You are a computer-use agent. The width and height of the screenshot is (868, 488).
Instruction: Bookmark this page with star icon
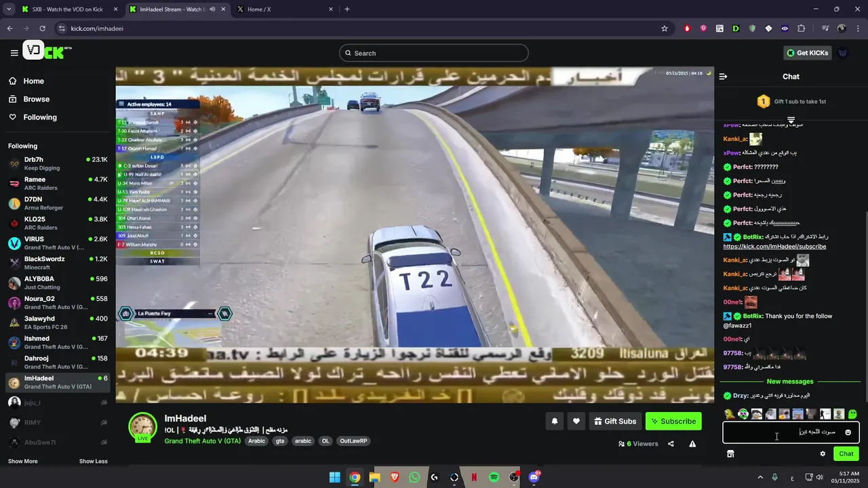click(x=665, y=28)
